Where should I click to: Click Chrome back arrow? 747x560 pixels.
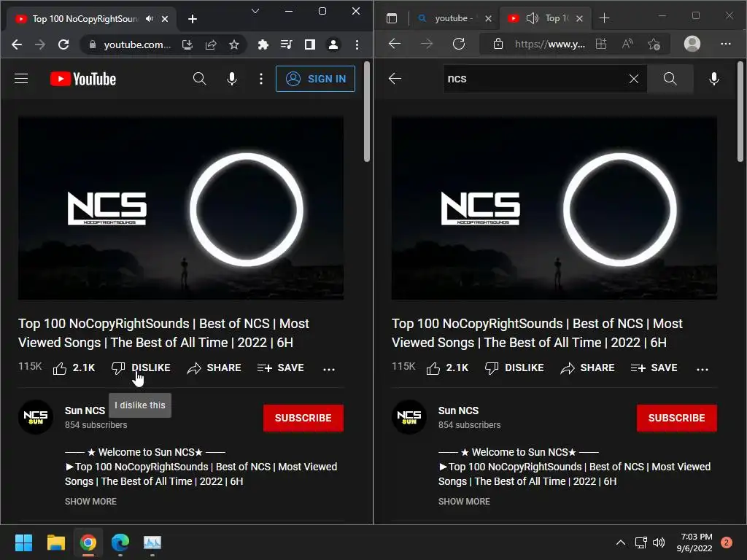(x=17, y=44)
